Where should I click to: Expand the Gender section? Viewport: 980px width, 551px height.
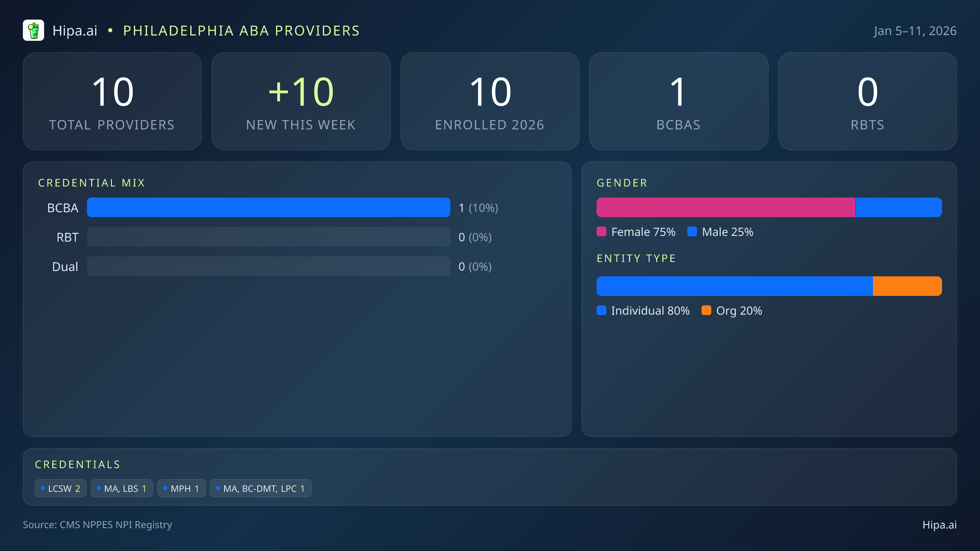pyautogui.click(x=621, y=182)
